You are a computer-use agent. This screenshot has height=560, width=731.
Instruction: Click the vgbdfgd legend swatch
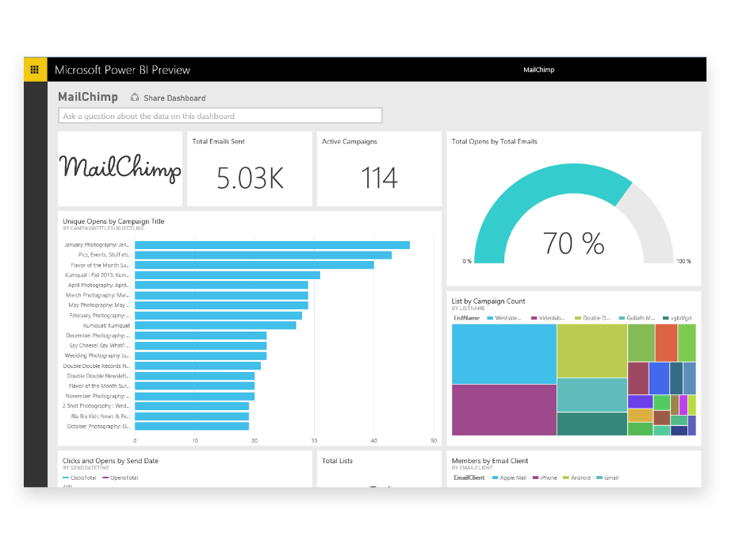pyautogui.click(x=666, y=318)
